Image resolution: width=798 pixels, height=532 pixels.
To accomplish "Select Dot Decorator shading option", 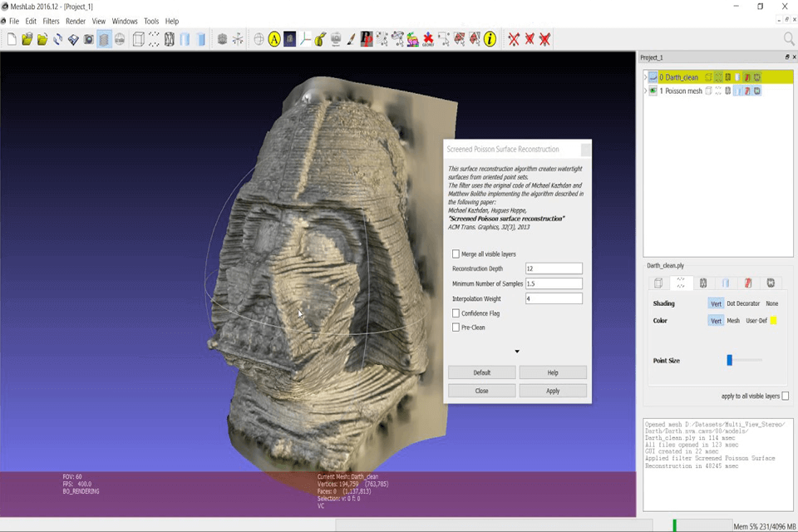I will (x=743, y=303).
